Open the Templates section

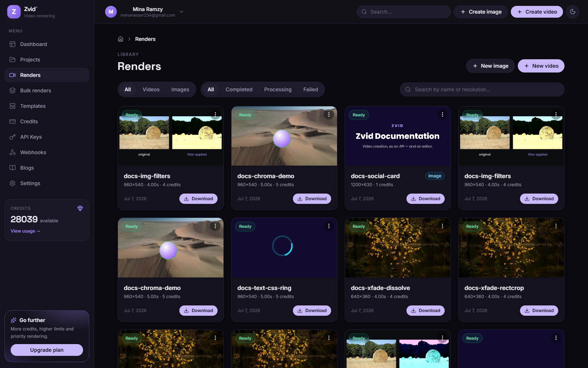pyautogui.click(x=47, y=106)
